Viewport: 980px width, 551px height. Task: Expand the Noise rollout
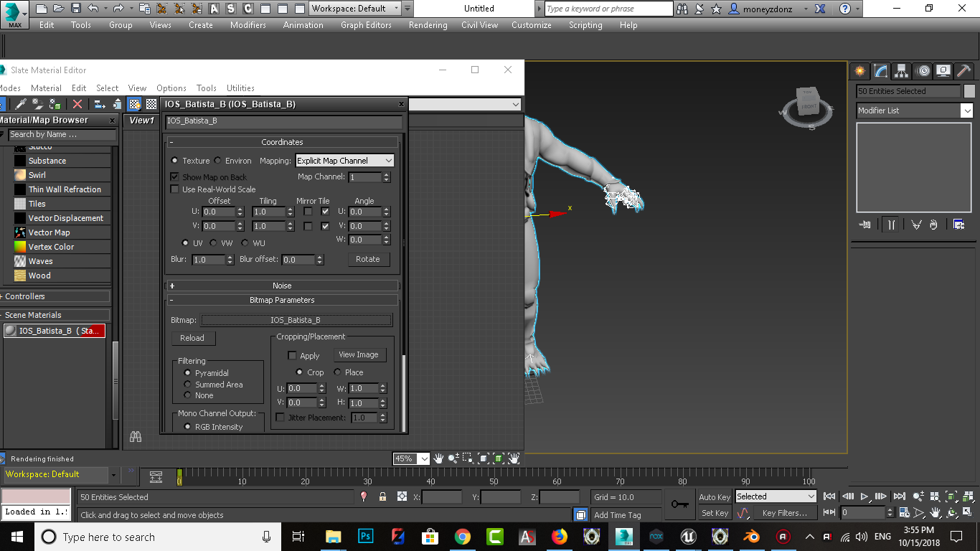(283, 286)
